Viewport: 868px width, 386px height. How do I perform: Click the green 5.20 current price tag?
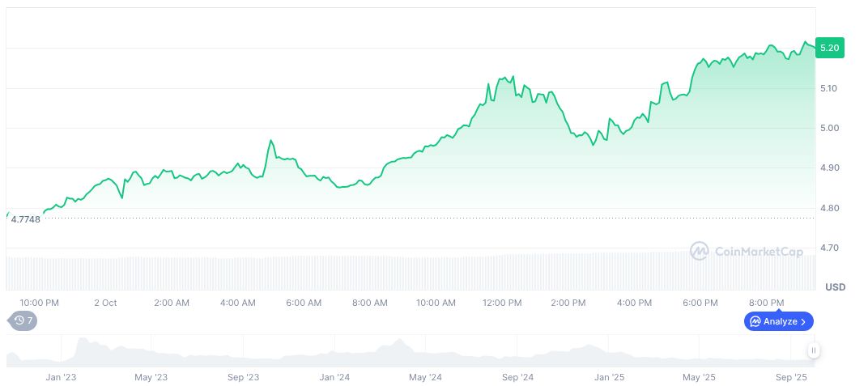tap(830, 49)
